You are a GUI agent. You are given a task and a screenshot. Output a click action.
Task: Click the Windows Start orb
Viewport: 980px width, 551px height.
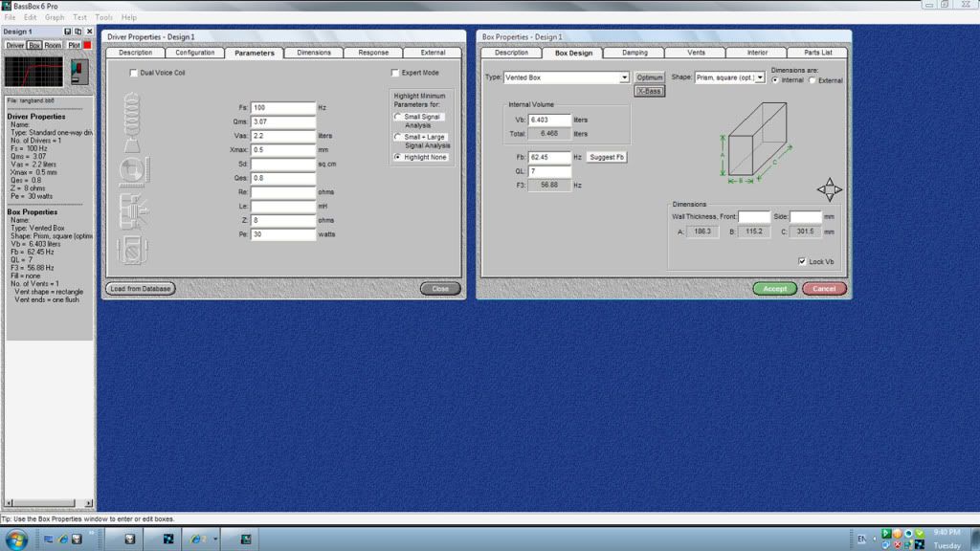[17, 539]
